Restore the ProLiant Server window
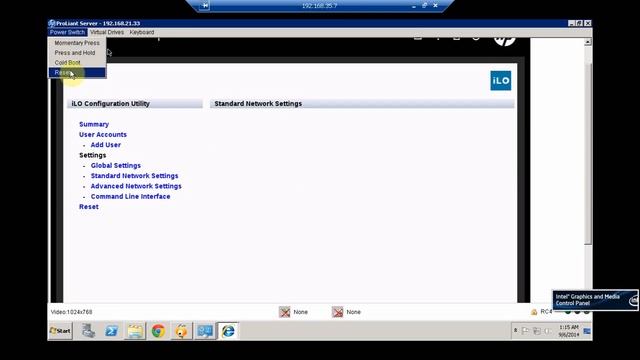 pos(579,24)
